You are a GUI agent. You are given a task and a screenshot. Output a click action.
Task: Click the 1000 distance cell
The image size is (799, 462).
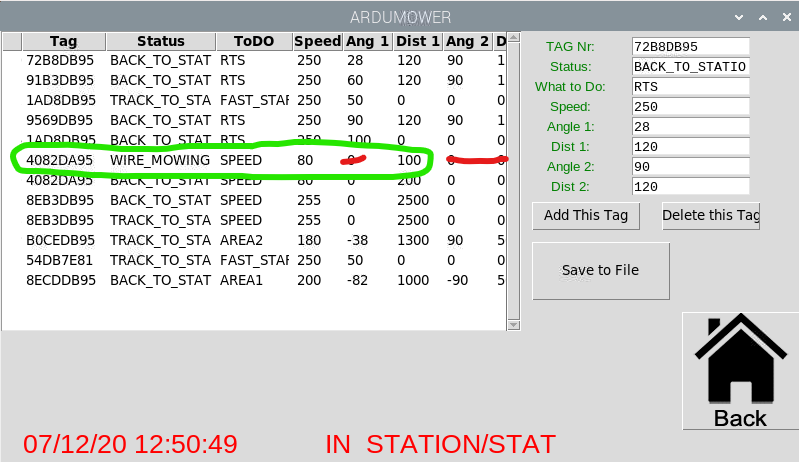coord(413,280)
